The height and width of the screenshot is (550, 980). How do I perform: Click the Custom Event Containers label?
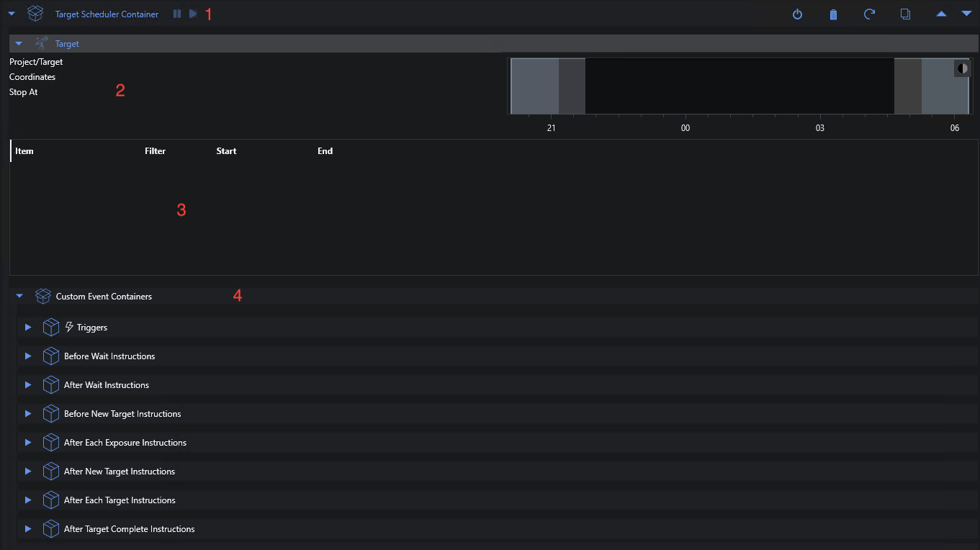(x=104, y=297)
